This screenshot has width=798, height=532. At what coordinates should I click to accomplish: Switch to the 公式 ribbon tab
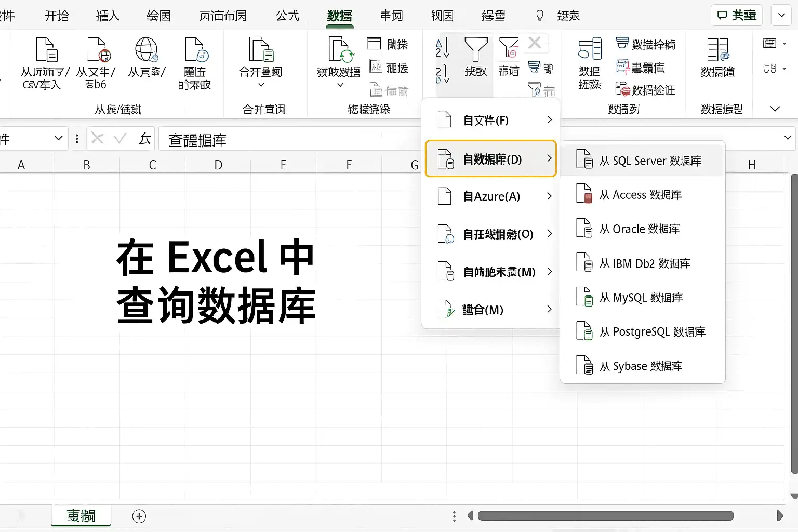(288, 16)
